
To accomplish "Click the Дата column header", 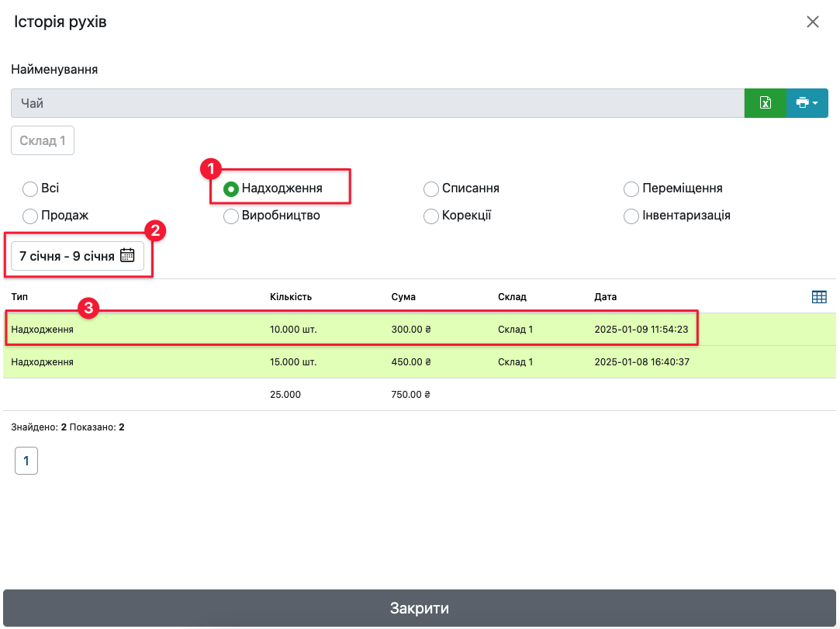I will (x=606, y=297).
